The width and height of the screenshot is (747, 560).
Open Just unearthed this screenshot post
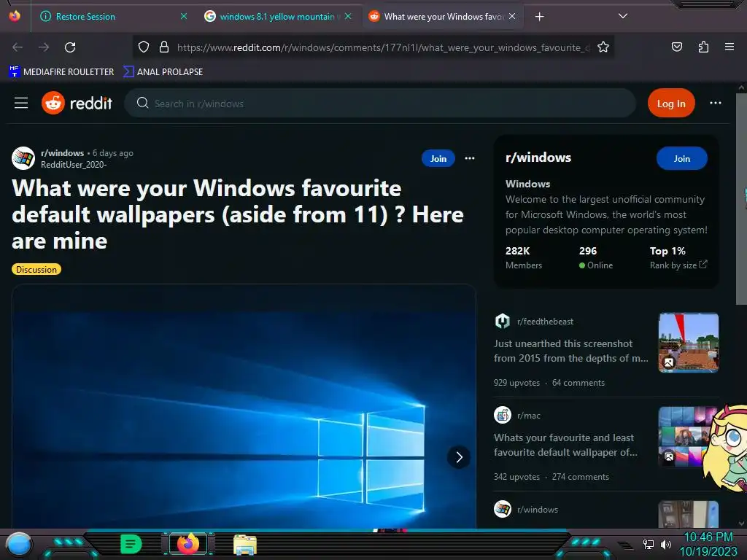coord(570,351)
